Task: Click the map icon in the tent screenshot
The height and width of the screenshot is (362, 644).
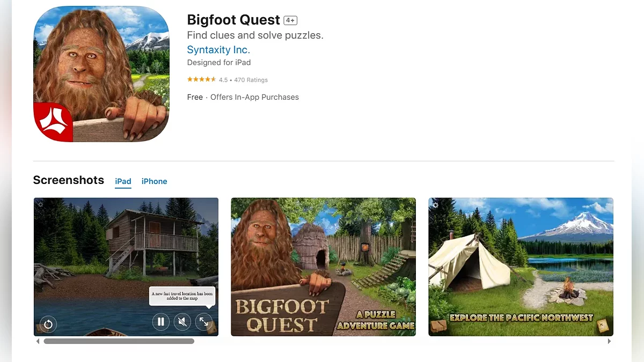Action: [603, 324]
